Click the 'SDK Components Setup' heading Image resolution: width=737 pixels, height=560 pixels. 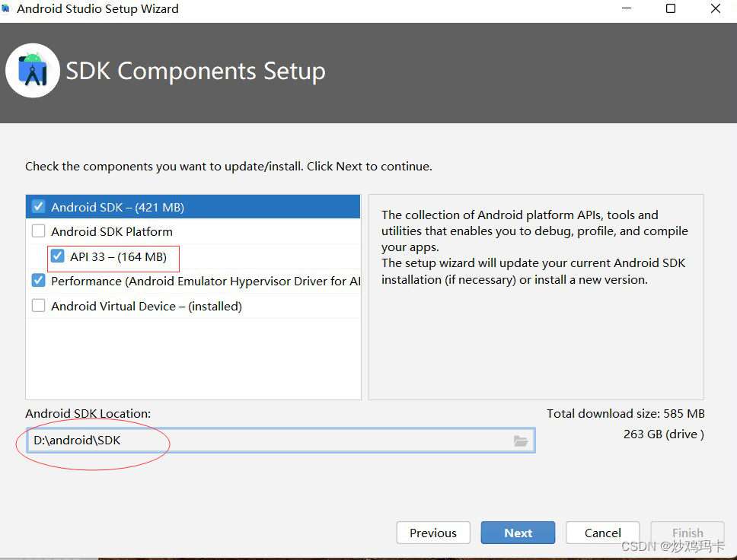coord(196,72)
